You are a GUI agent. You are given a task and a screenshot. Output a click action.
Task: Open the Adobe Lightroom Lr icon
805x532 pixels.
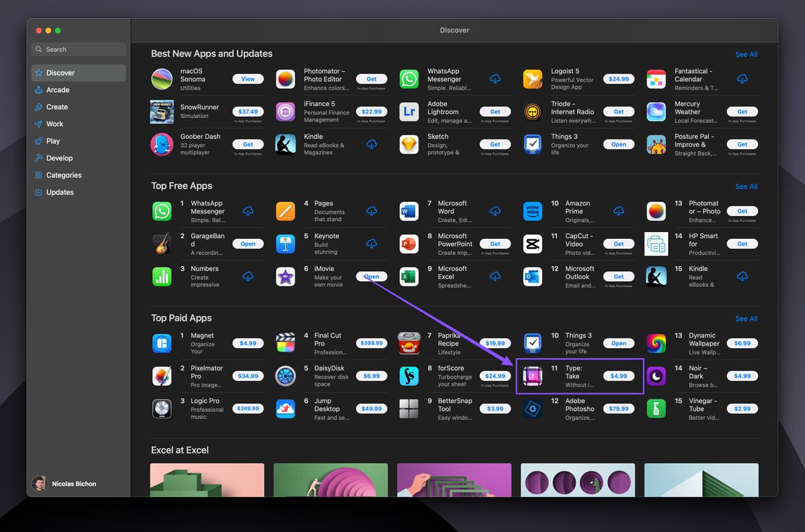pos(409,112)
